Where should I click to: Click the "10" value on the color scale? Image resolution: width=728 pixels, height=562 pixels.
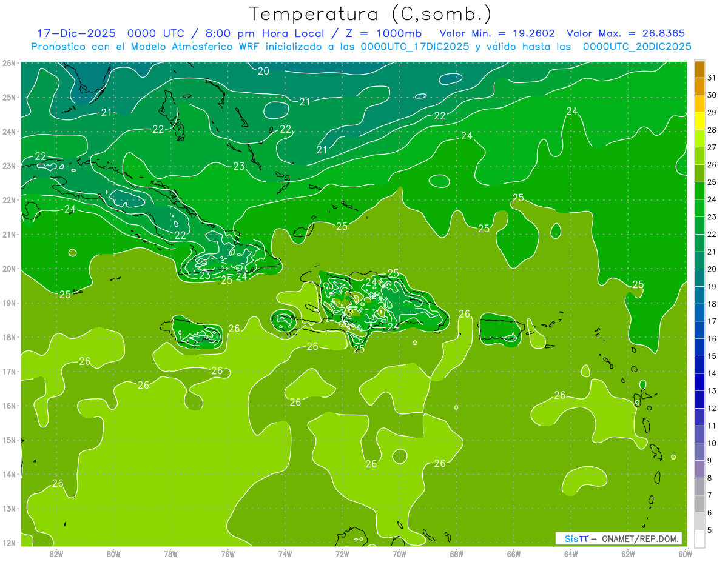point(712,443)
